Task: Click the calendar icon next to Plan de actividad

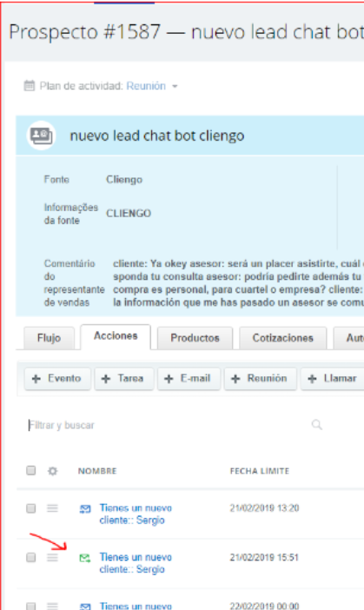Action: 30,85
